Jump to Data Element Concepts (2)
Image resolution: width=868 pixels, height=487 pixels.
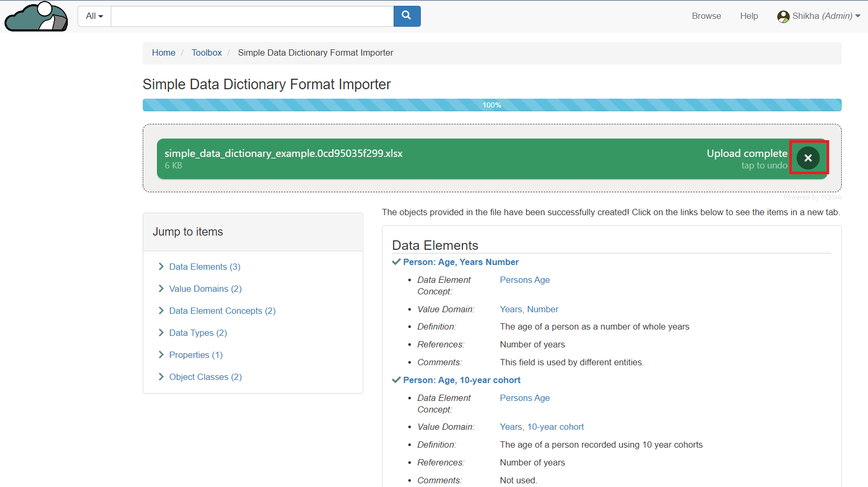point(222,311)
